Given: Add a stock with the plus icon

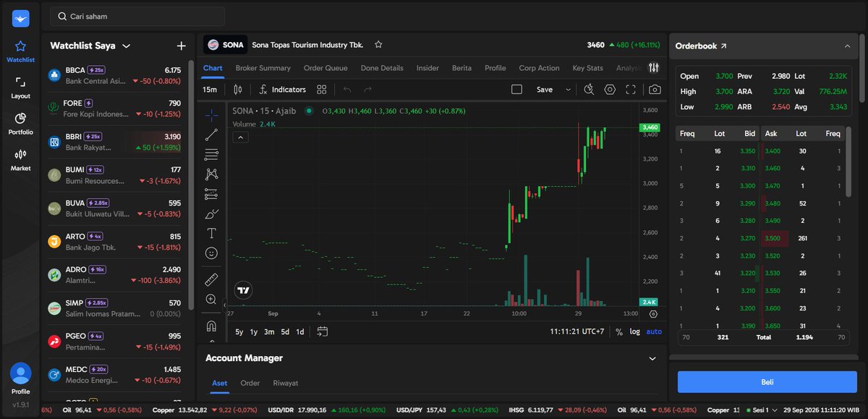Looking at the screenshot, I should click(181, 46).
